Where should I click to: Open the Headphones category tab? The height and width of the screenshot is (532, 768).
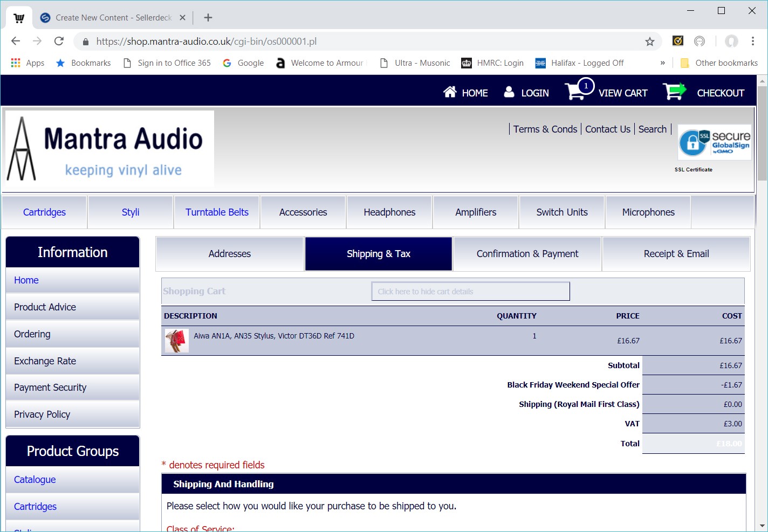389,212
